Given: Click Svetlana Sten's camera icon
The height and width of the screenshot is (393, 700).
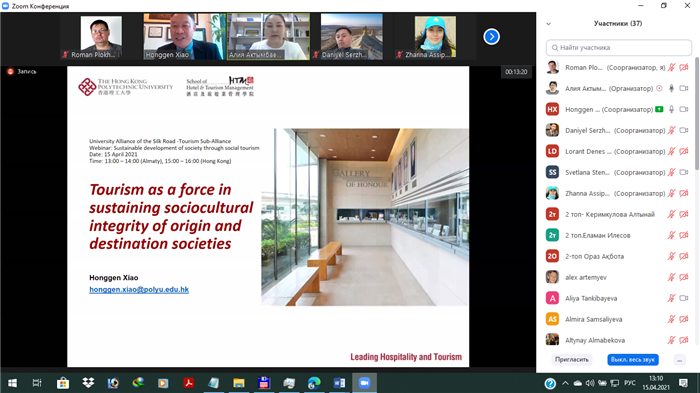Looking at the screenshot, I should click(x=683, y=172).
